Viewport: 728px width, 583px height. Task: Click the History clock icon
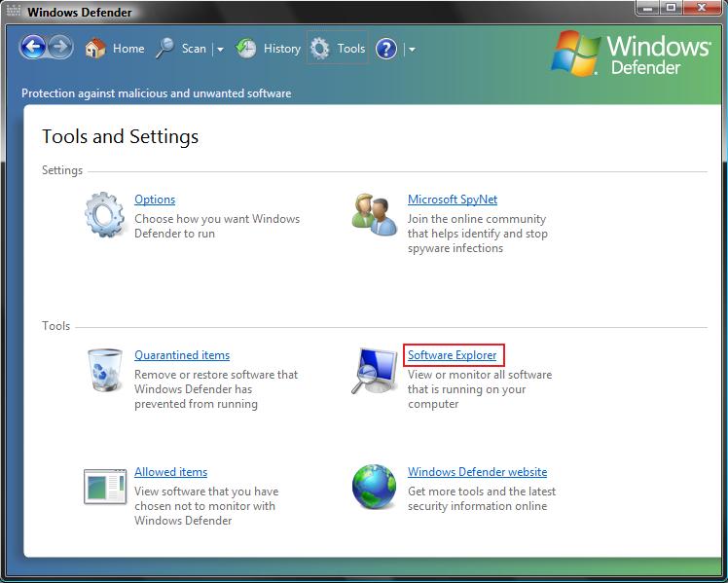pyautogui.click(x=246, y=49)
